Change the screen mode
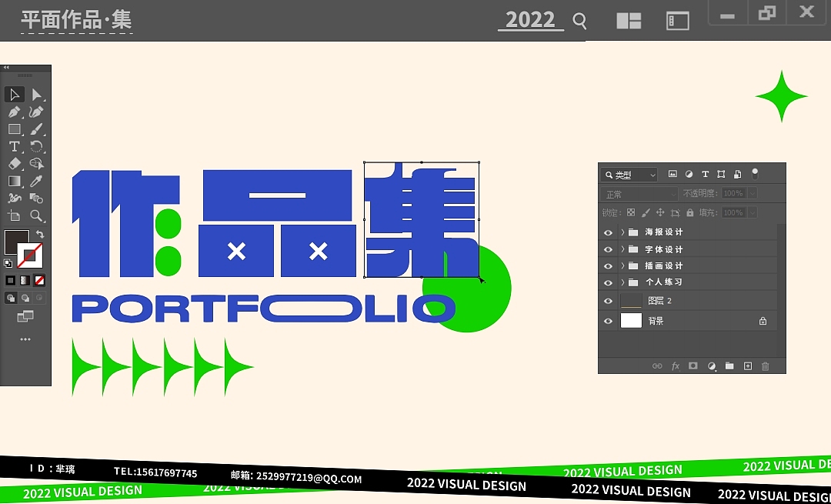The width and height of the screenshot is (831, 504). click(25, 317)
